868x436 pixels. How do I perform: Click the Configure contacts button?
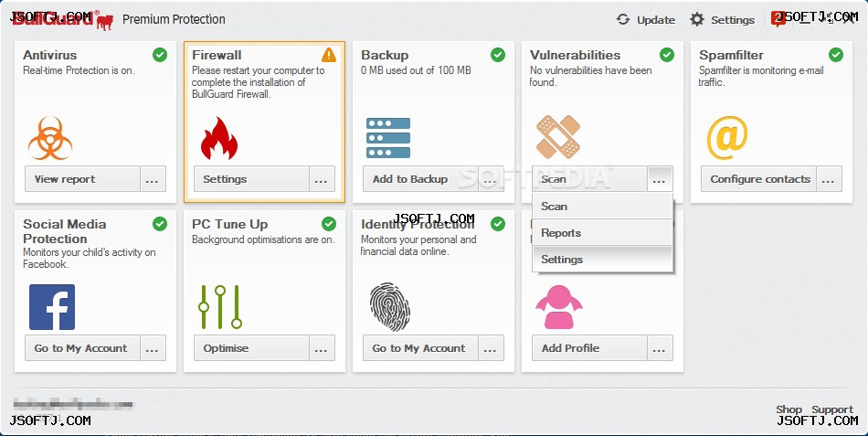coord(759,179)
